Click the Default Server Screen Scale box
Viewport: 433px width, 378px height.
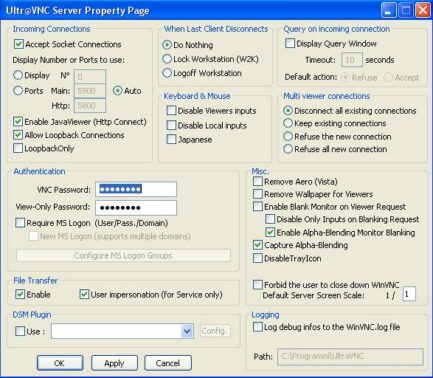(x=409, y=294)
